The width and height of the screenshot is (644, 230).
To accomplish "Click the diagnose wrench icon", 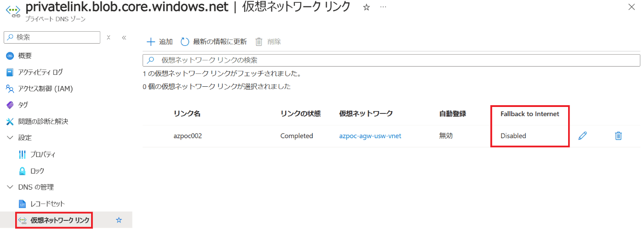I will point(10,122).
